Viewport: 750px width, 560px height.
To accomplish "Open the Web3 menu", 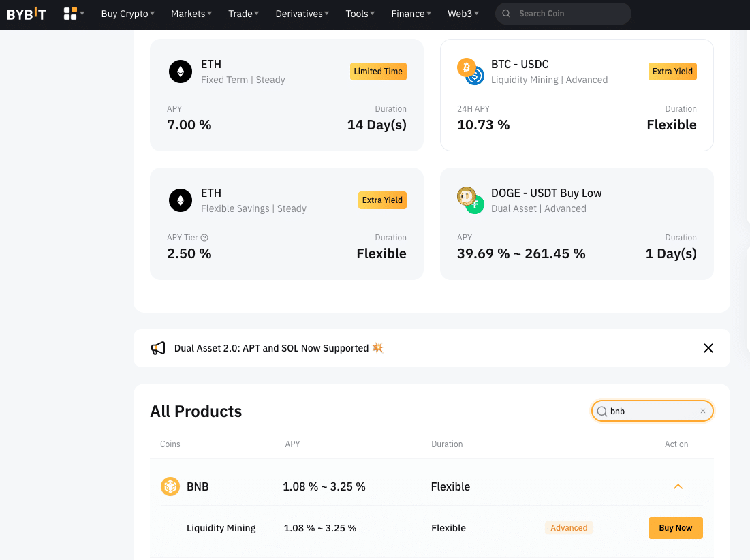I will (463, 14).
